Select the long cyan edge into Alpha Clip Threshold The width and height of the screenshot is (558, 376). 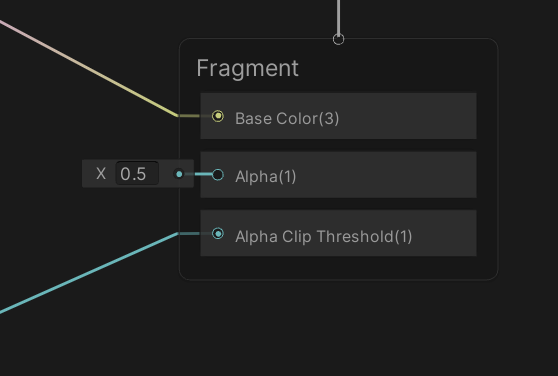click(89, 273)
